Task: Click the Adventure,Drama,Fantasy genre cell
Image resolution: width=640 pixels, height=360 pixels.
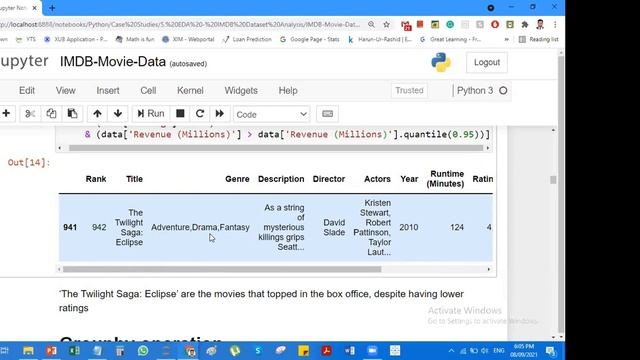Action: pyautogui.click(x=200, y=227)
